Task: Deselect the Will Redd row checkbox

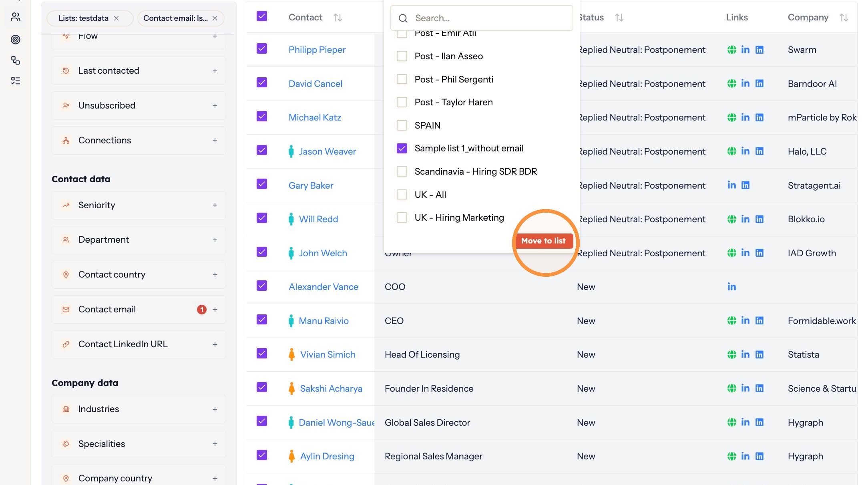Action: click(x=262, y=218)
